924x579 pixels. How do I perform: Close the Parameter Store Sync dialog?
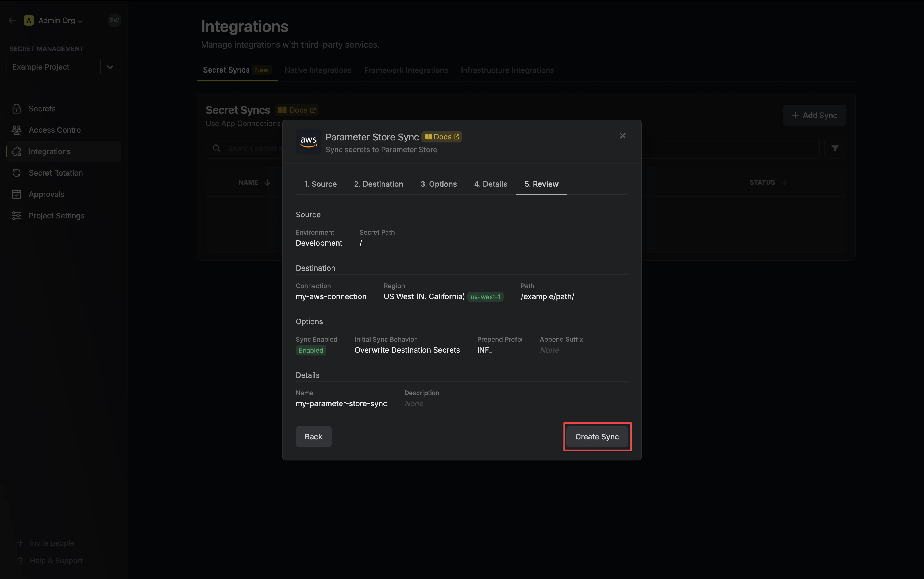pyautogui.click(x=622, y=136)
